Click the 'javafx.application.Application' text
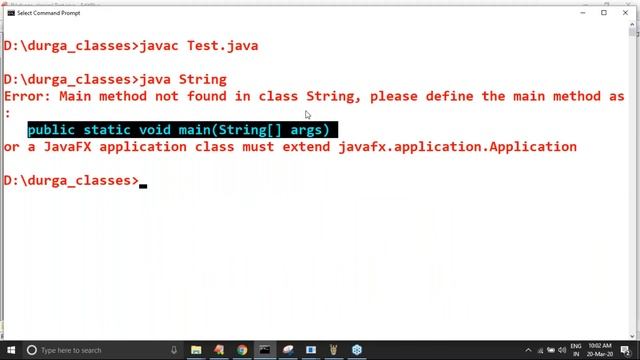640x360 pixels. tap(458, 147)
